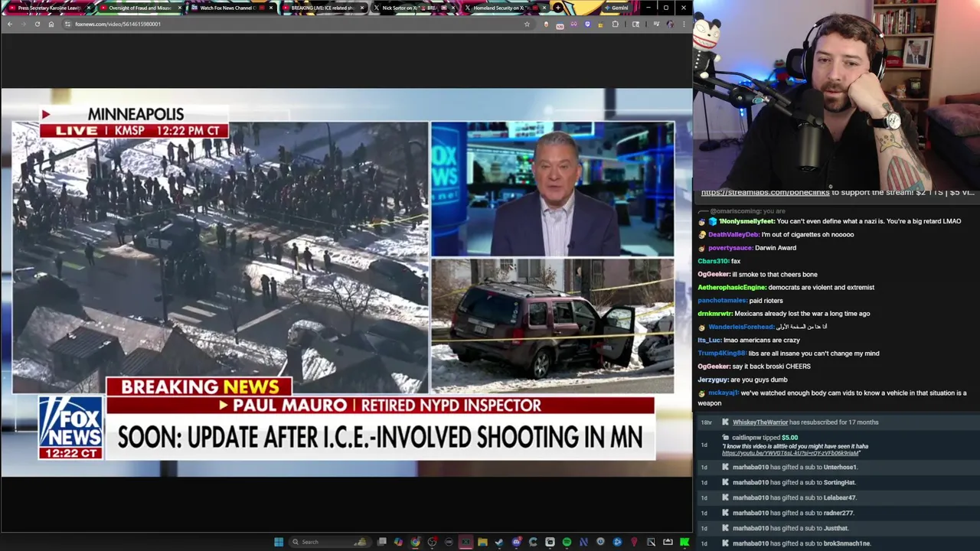Open the Windows Start menu
The height and width of the screenshot is (551, 980).
(x=279, y=542)
